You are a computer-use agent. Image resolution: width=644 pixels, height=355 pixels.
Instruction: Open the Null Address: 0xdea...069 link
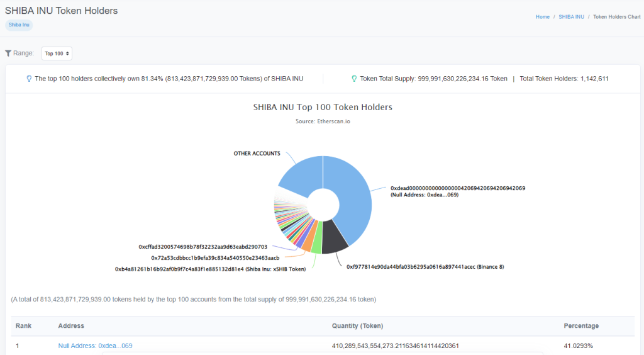click(96, 346)
